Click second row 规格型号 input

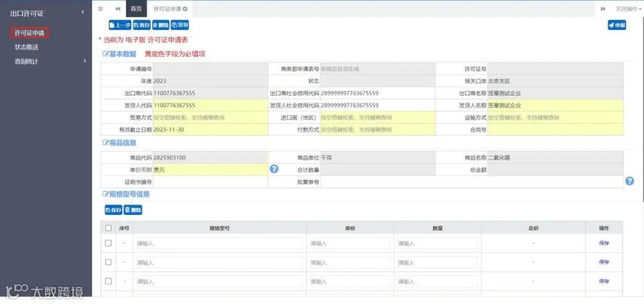pyautogui.click(x=219, y=262)
